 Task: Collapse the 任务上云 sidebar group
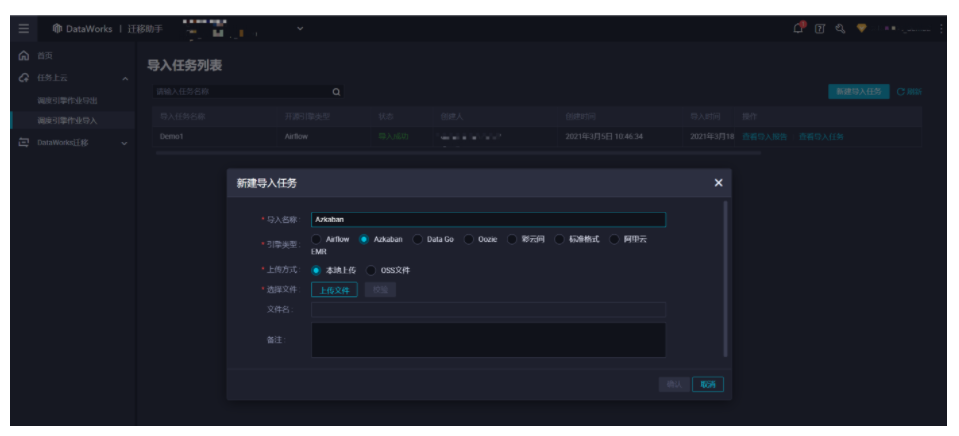point(125,79)
